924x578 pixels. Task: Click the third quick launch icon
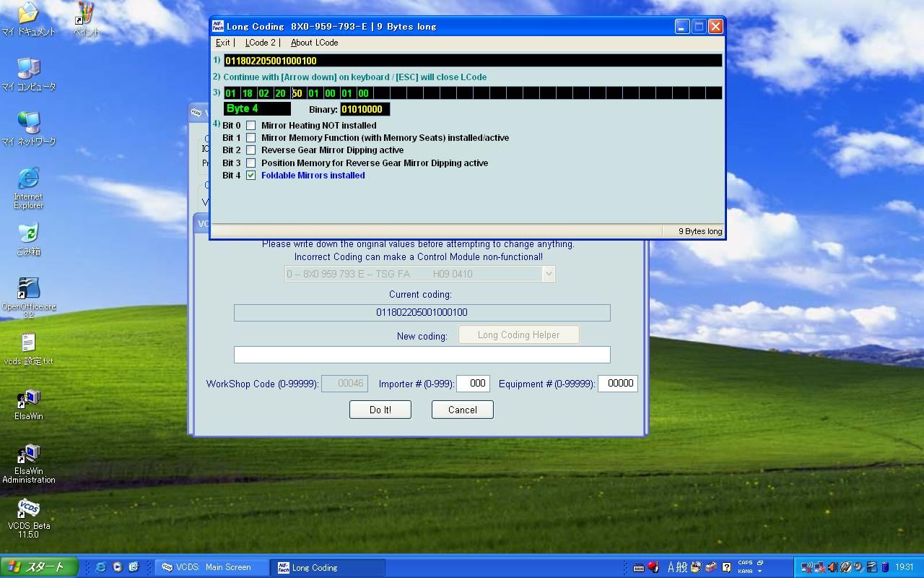[133, 567]
